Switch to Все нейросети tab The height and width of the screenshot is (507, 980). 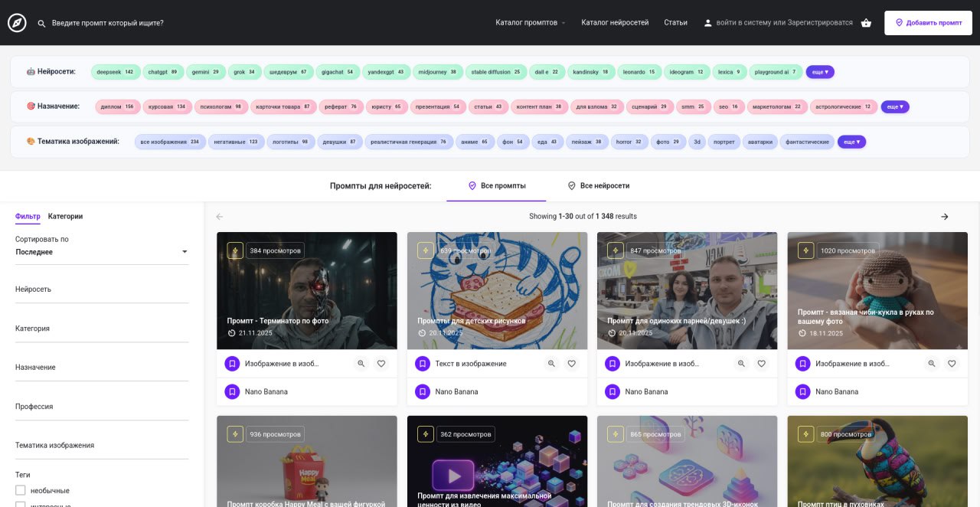(598, 186)
